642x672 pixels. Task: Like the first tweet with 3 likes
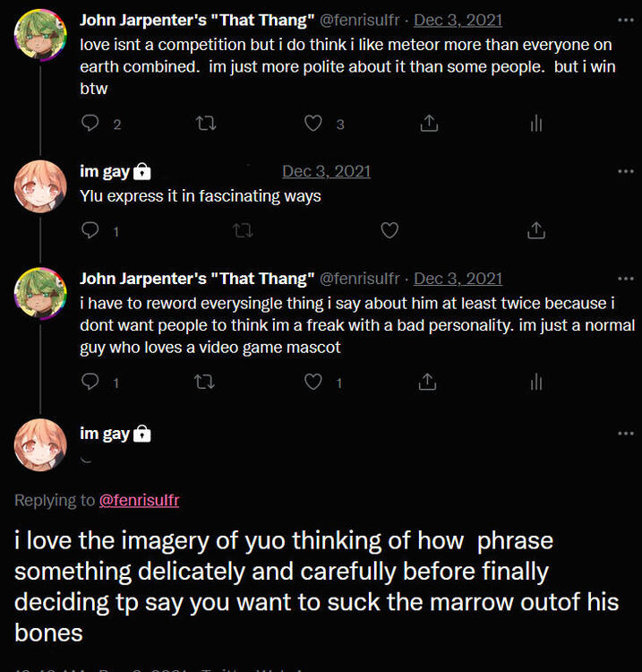pos(313,124)
